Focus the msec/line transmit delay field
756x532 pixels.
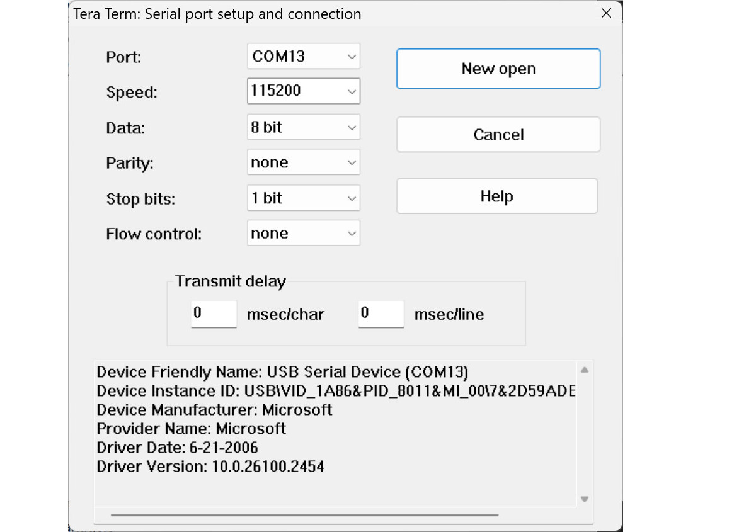click(381, 314)
